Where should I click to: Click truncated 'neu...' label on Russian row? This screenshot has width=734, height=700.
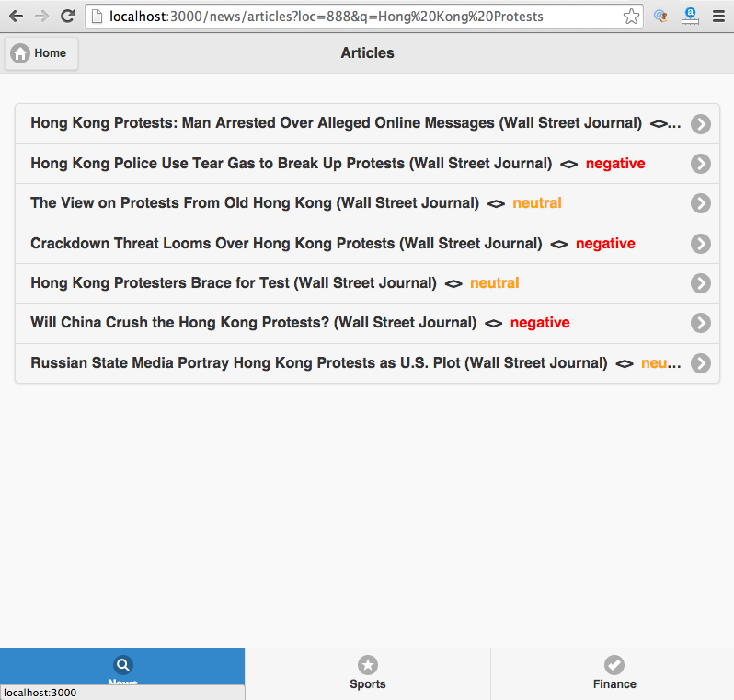click(x=661, y=363)
